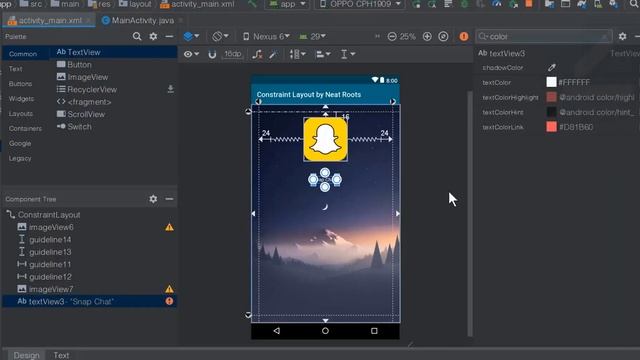Open align options dropdown
This screenshot has height=360, width=640.
point(323,54)
